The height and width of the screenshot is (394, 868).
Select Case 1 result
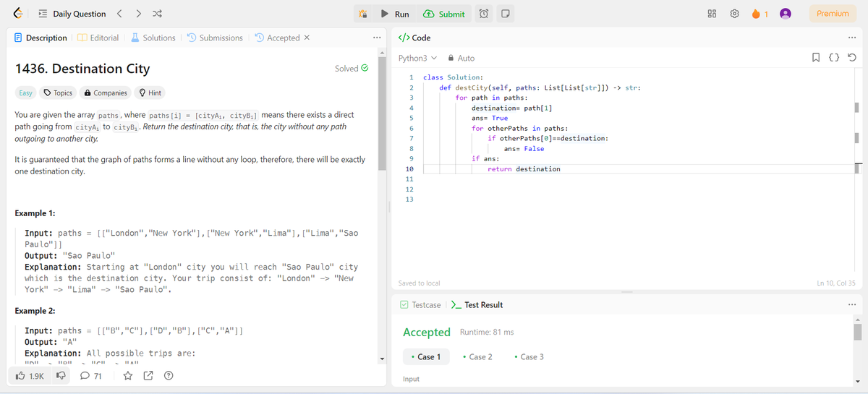click(425, 356)
